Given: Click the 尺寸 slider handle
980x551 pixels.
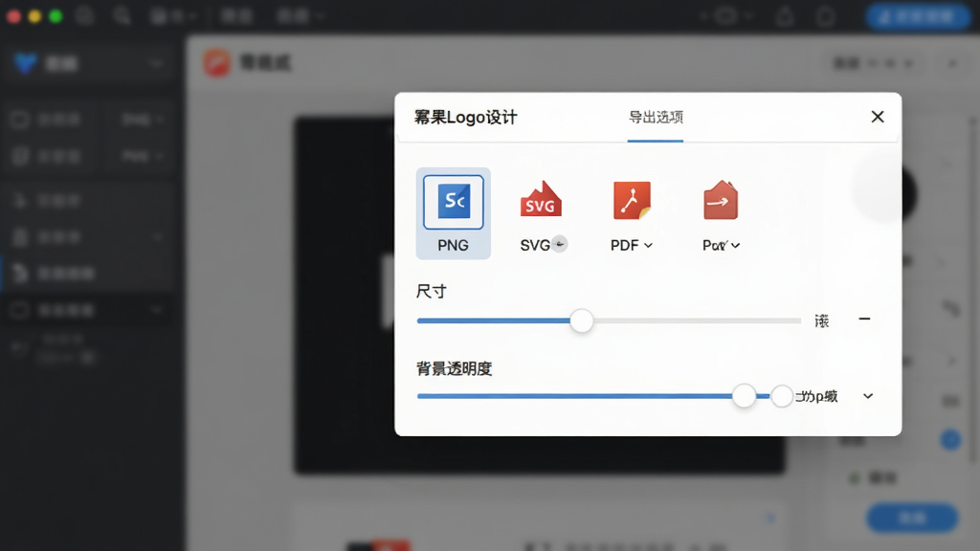Looking at the screenshot, I should (x=581, y=321).
